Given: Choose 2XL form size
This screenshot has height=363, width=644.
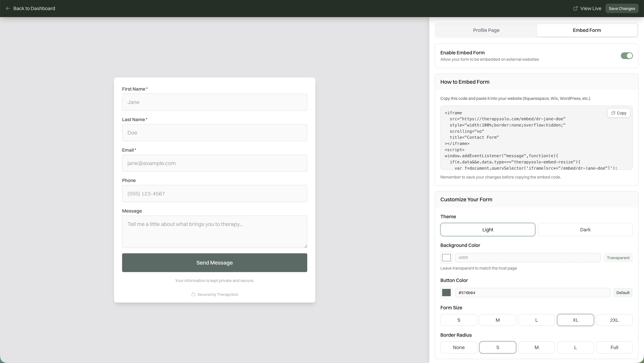Looking at the screenshot, I should [x=614, y=320].
